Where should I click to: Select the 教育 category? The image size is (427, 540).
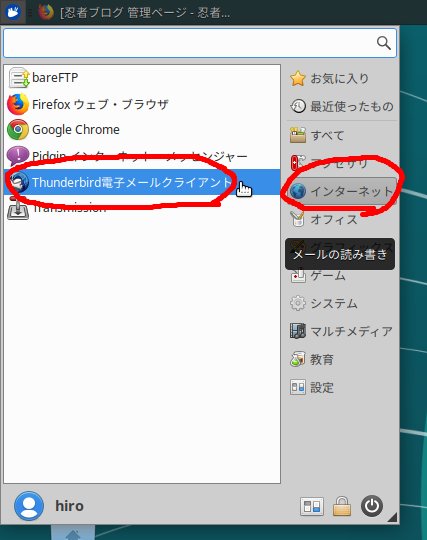tap(342, 360)
